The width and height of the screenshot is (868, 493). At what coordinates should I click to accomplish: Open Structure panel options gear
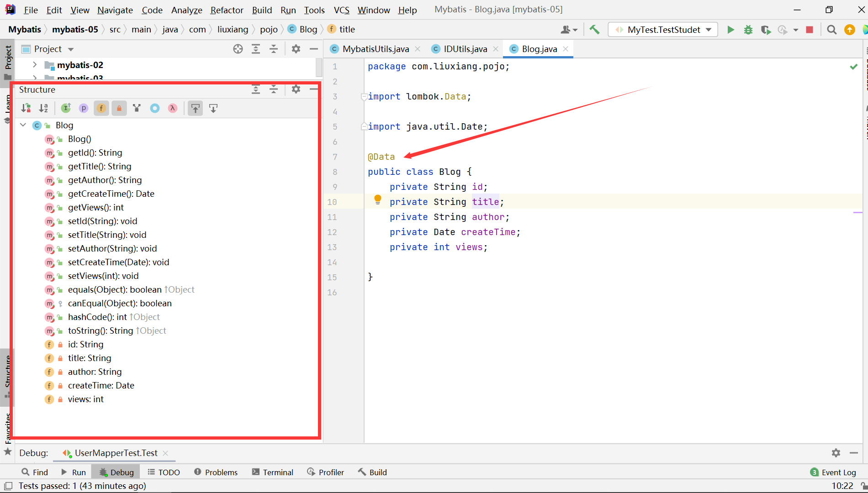click(296, 89)
